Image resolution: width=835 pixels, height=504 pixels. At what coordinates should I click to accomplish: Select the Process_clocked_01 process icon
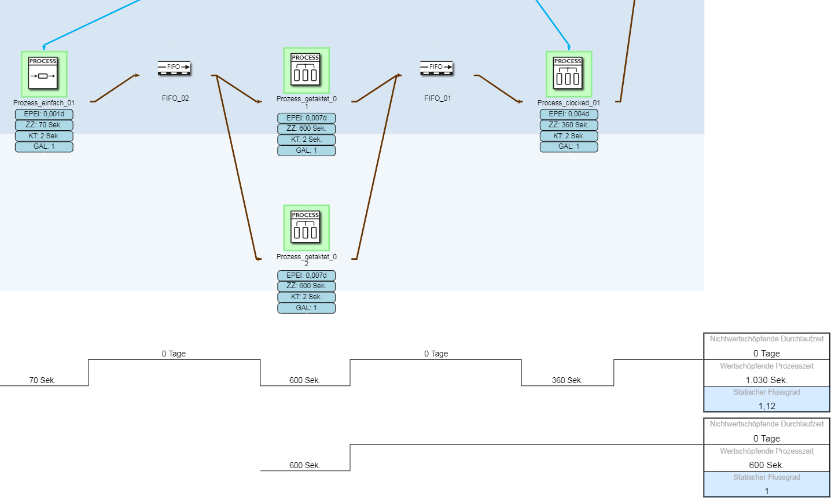(568, 74)
